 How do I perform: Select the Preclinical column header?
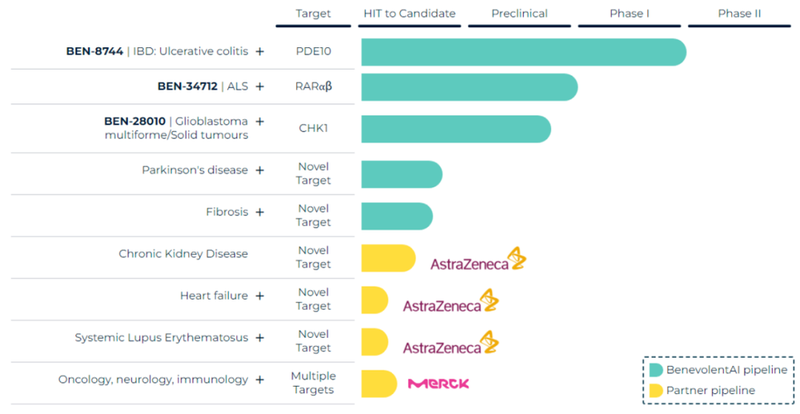click(x=519, y=14)
